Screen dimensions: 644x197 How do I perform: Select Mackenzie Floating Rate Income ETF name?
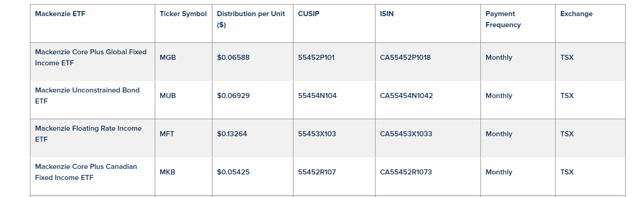88,134
